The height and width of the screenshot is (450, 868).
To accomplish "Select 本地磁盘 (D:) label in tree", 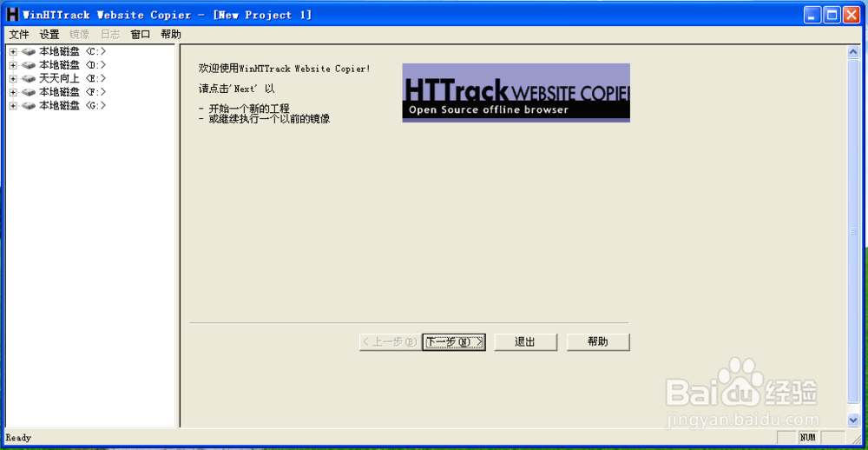I will [x=72, y=65].
